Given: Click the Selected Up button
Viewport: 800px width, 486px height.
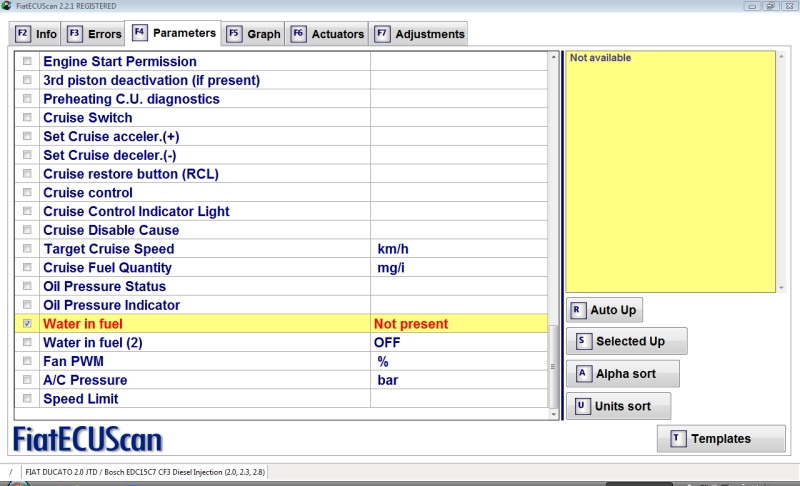Looking at the screenshot, I should click(x=627, y=341).
